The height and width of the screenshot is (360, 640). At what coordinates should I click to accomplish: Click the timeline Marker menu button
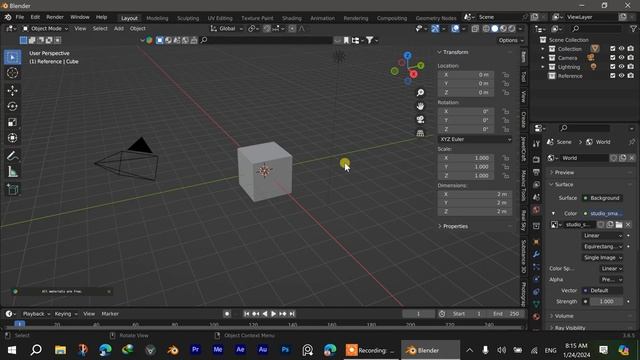110,314
